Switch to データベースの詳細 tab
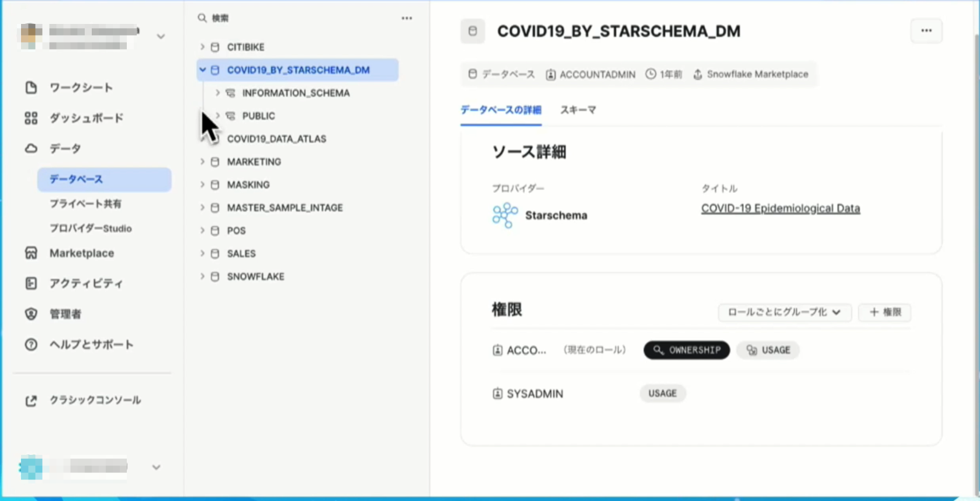 pos(501,110)
